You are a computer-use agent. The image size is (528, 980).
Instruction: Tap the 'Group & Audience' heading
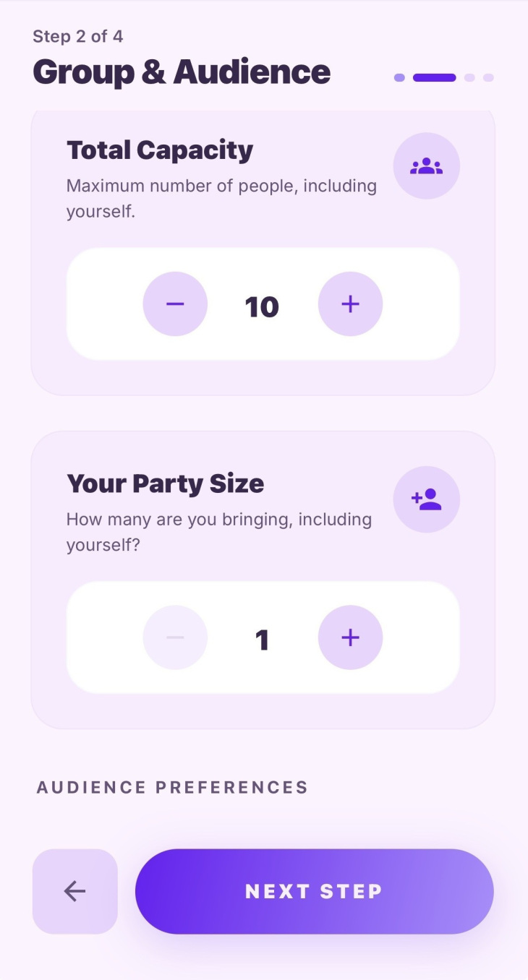click(182, 72)
